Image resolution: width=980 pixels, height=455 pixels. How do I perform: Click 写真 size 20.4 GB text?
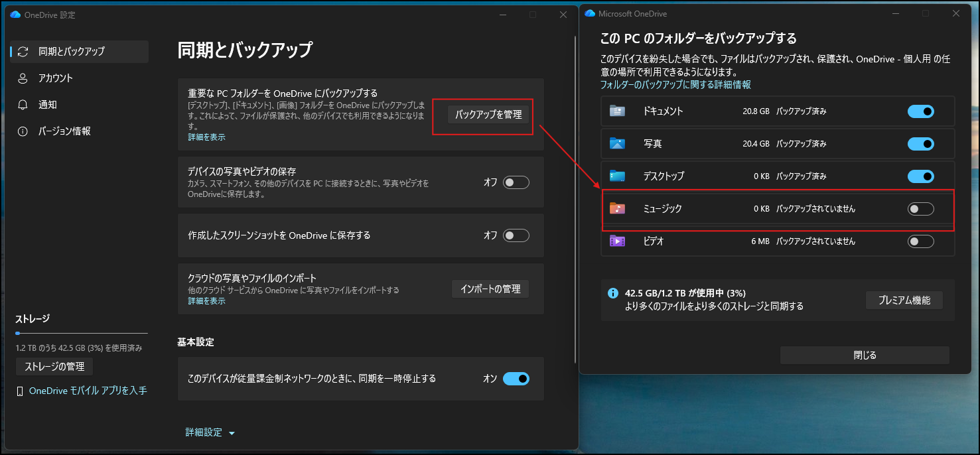pos(756,144)
